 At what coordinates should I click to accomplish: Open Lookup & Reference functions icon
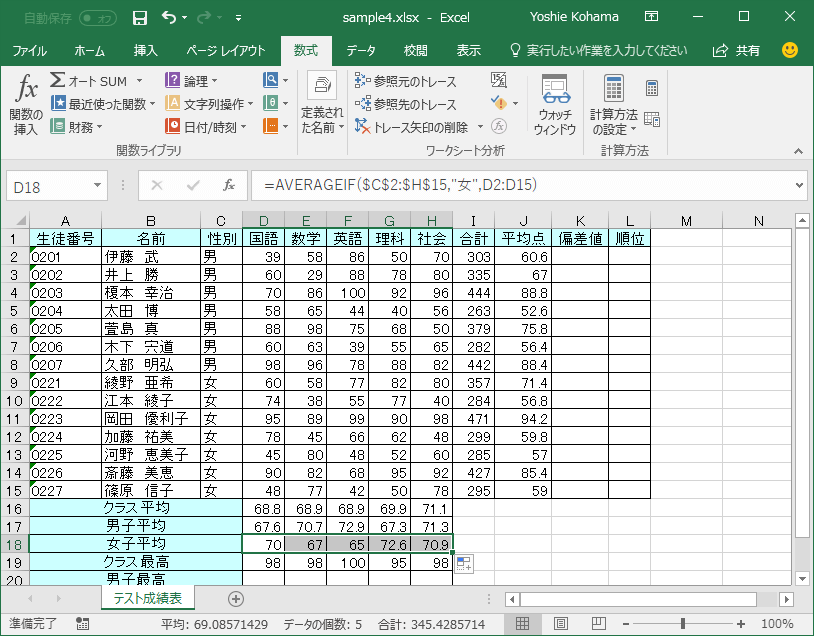pos(270,80)
